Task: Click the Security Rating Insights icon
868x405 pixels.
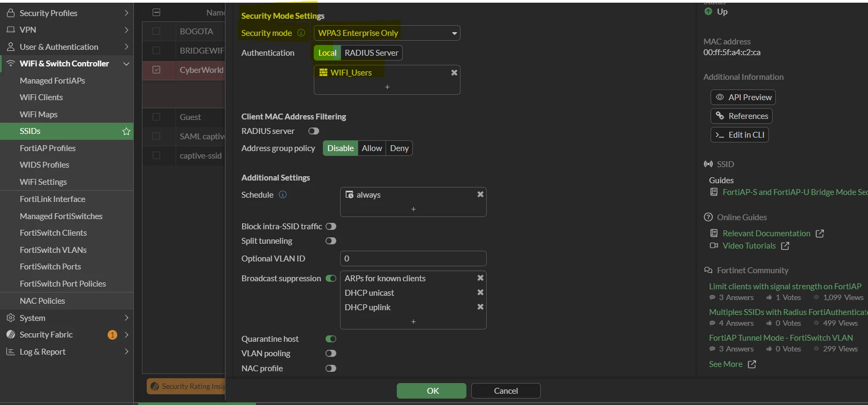Action: pos(155,386)
